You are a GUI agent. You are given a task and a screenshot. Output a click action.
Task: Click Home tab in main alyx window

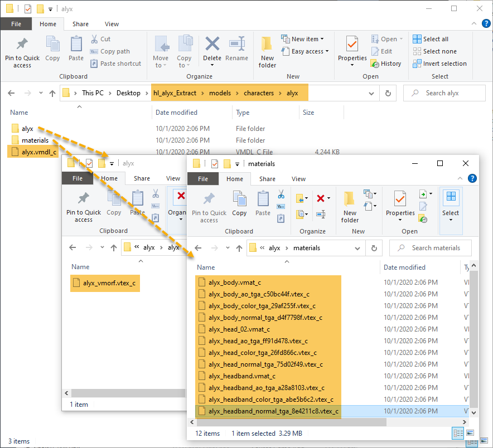pos(48,24)
